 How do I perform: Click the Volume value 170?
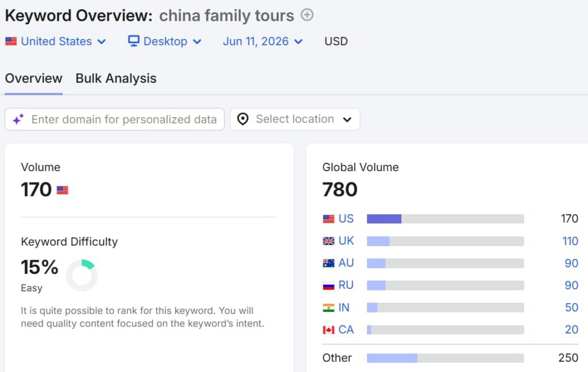point(36,189)
